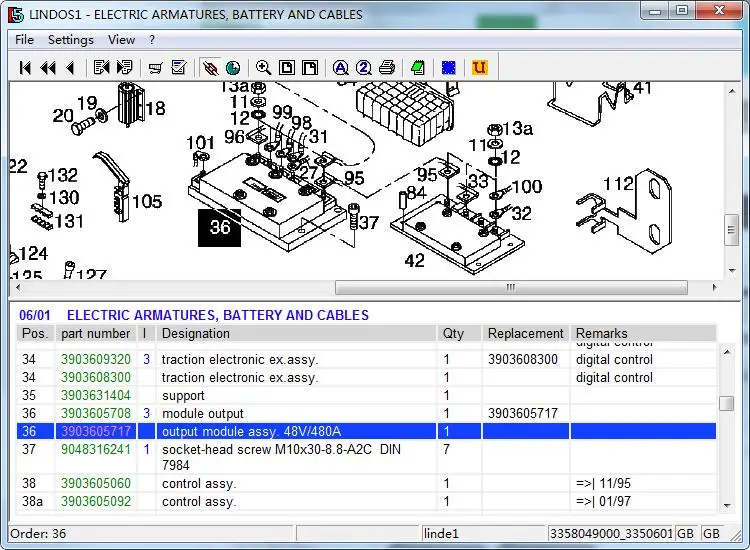The height and width of the screenshot is (550, 750).
Task: Open the File menu
Action: pos(24,40)
